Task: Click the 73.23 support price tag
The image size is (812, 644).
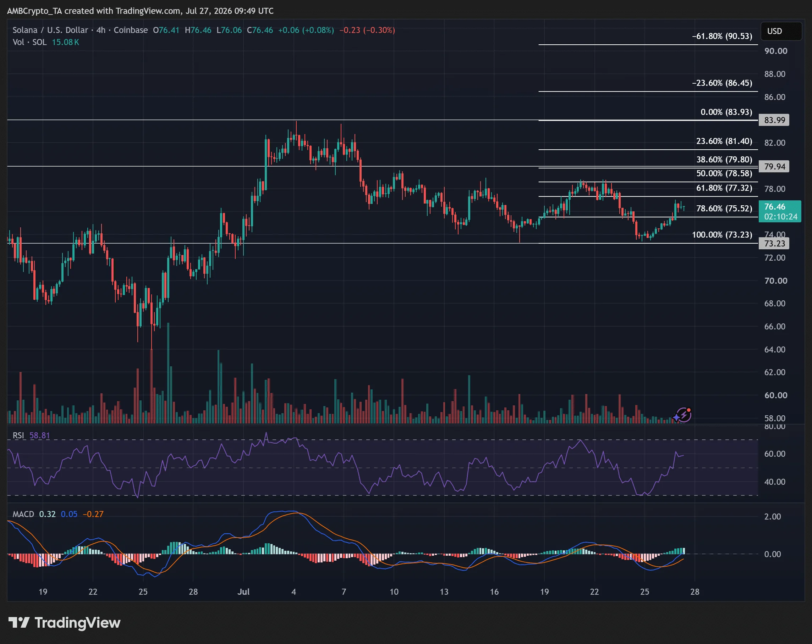Action: pos(774,244)
